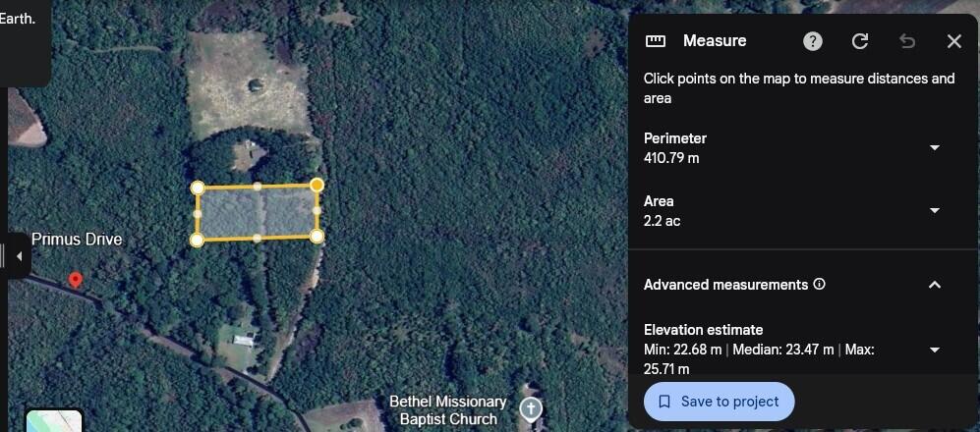The height and width of the screenshot is (432, 980).
Task: Undo the last measurement point
Action: click(x=907, y=41)
